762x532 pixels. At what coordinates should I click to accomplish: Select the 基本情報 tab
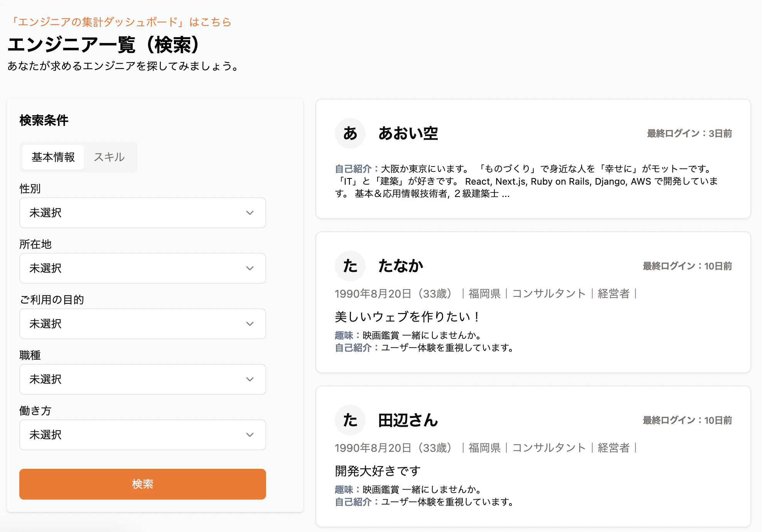pos(53,157)
